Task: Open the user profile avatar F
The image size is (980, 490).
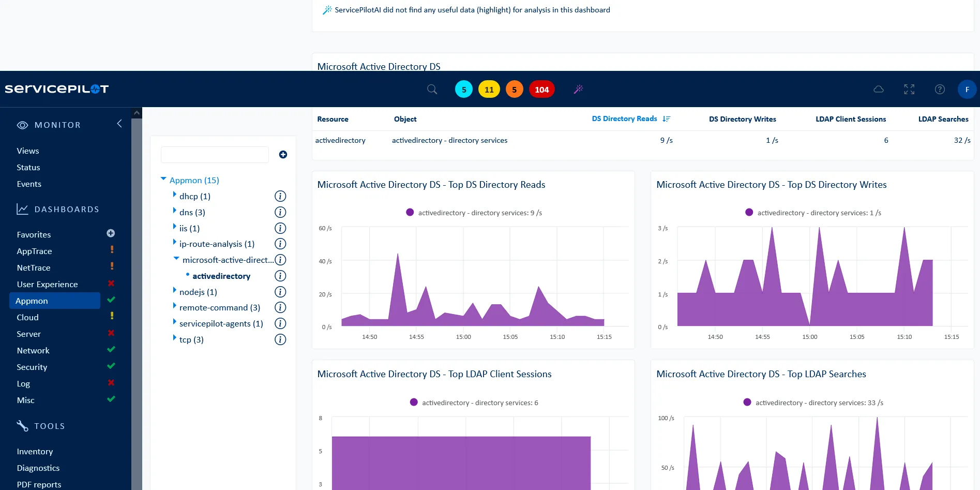Action: 967,89
